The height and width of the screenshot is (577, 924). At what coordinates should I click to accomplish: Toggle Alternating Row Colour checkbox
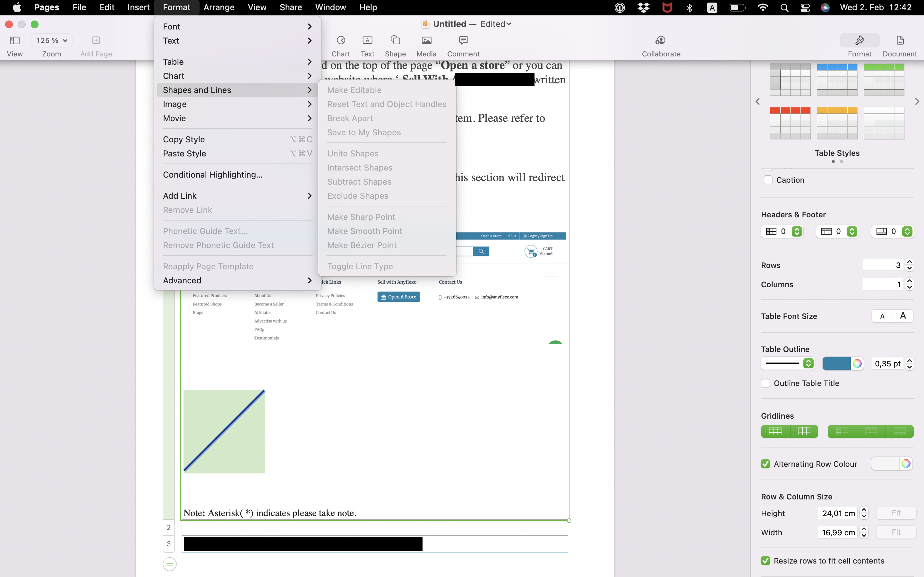point(766,464)
